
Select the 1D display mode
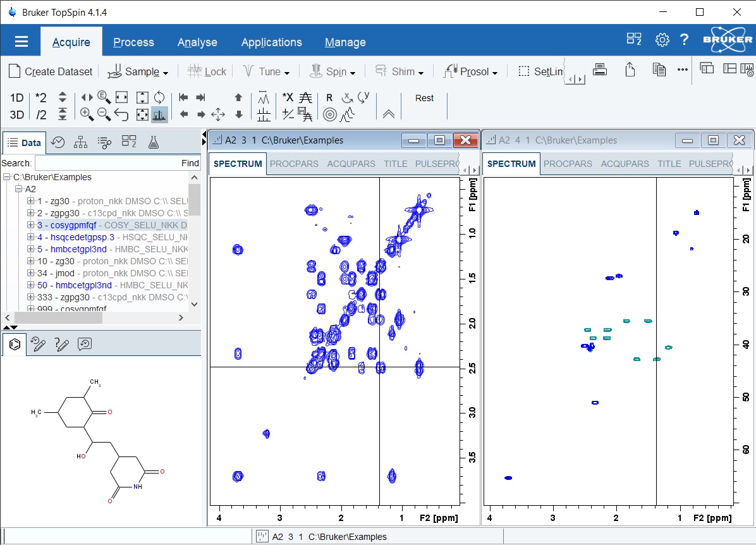coord(16,98)
